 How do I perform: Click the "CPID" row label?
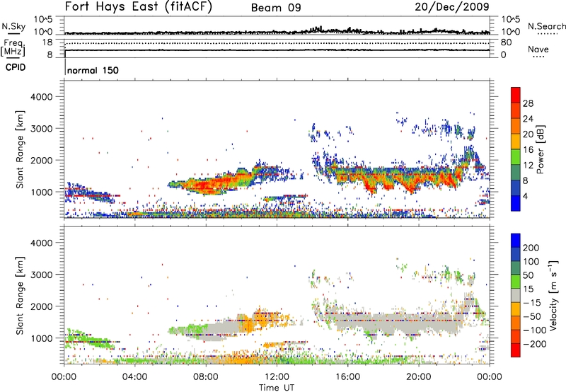click(x=16, y=67)
